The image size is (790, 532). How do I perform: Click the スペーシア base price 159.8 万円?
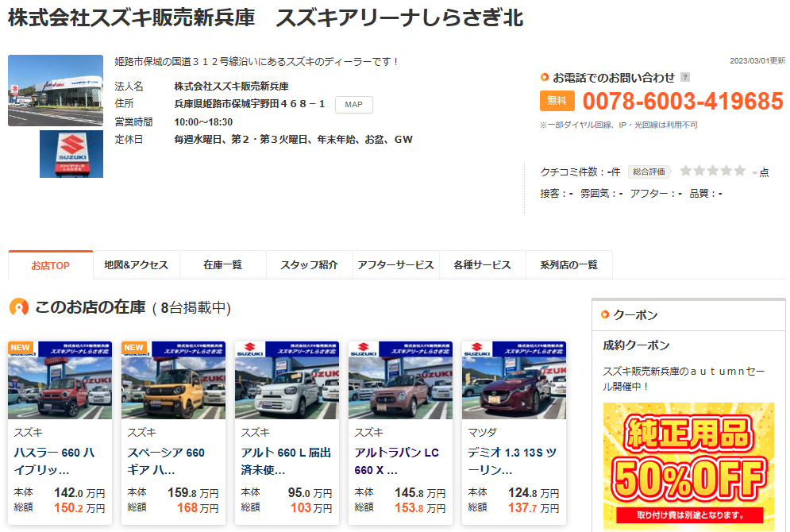(x=193, y=493)
